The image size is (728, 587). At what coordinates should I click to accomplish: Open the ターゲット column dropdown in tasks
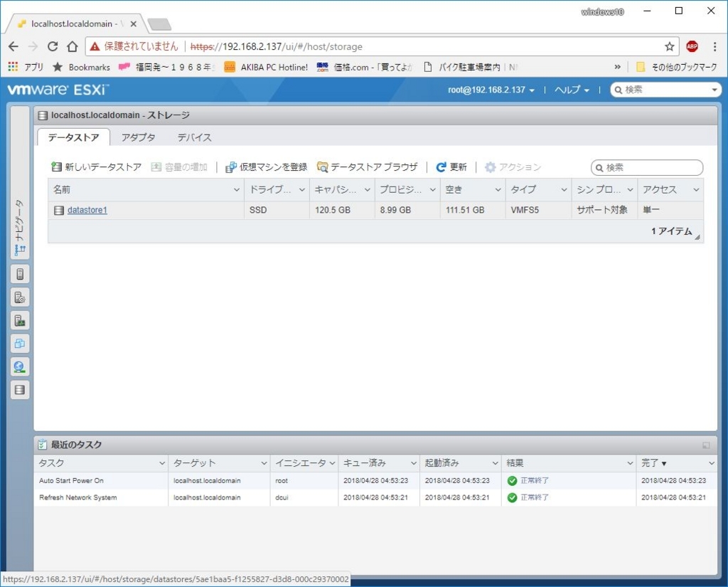263,463
